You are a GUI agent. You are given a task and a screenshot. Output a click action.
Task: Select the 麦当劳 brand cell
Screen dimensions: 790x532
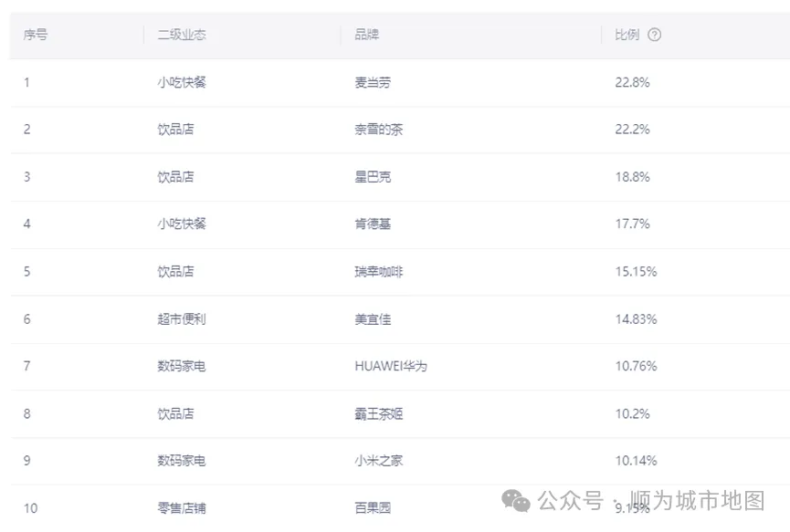(x=373, y=82)
